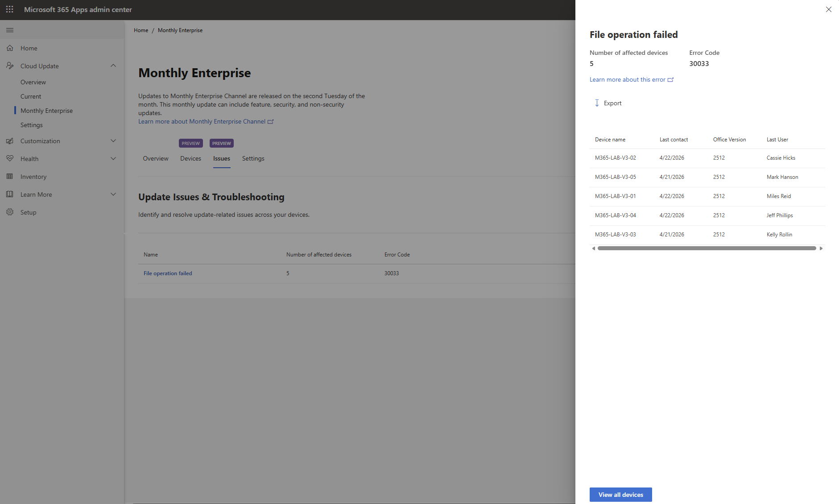Open the Microsoft 365 app launcher grid
The height and width of the screenshot is (504, 839).
[x=9, y=9]
